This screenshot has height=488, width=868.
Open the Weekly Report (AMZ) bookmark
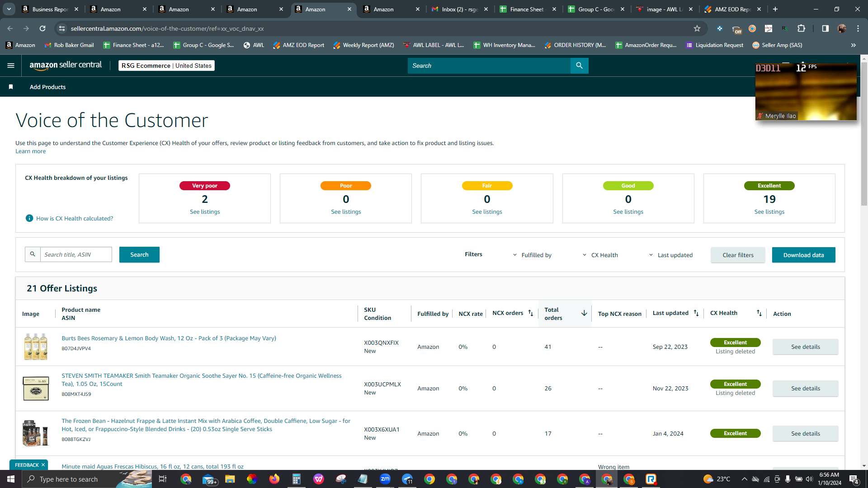[x=363, y=45]
